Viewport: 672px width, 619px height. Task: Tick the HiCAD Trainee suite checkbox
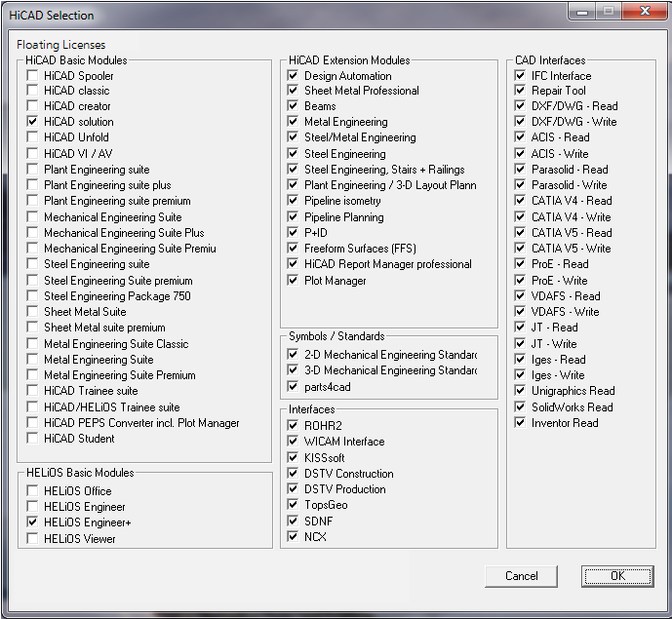pos(32,391)
